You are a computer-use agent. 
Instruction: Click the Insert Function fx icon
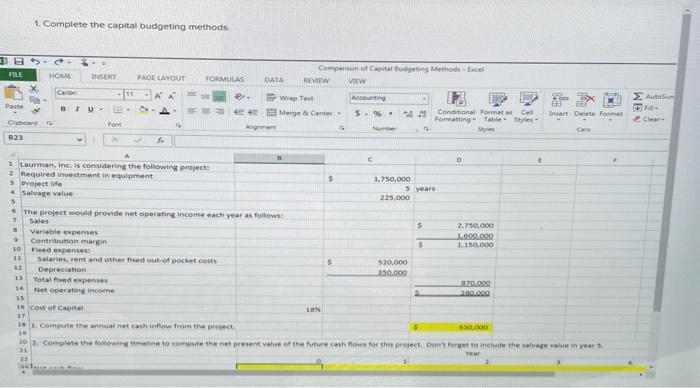pos(160,140)
